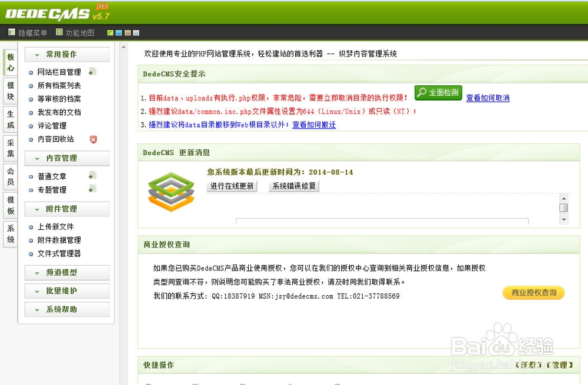The height and width of the screenshot is (385, 588).
Task: Switch to the 模块 side tab
Action: (x=11, y=91)
